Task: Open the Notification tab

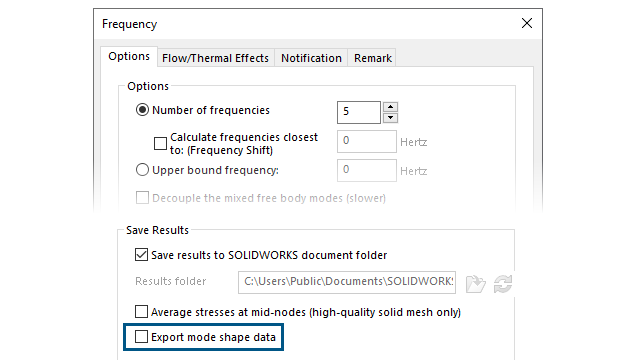Action: (x=311, y=58)
